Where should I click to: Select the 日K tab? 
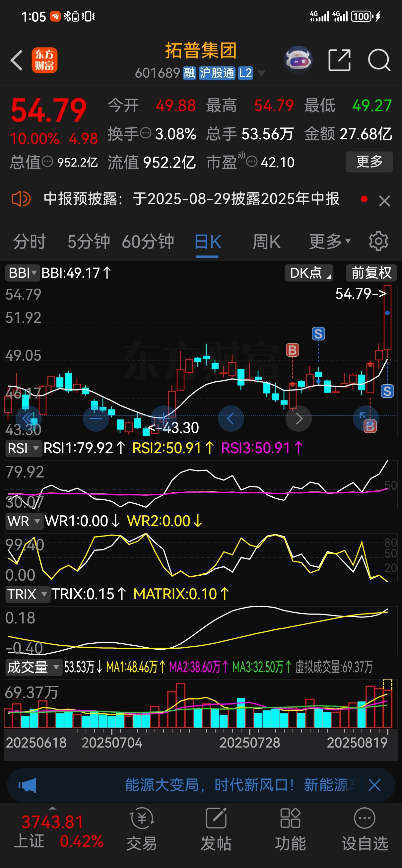(x=208, y=241)
